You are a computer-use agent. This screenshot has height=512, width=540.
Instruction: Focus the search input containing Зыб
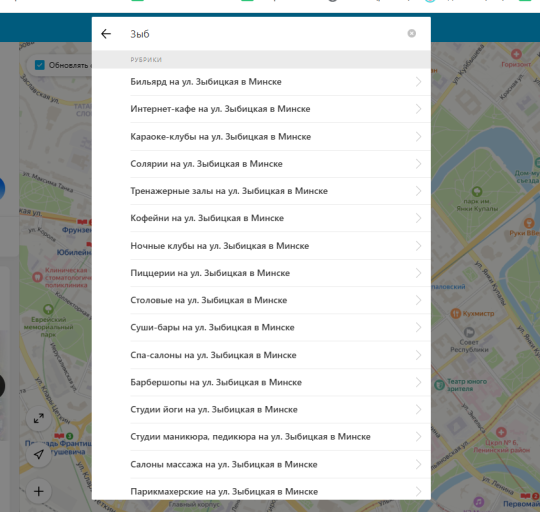coord(262,34)
